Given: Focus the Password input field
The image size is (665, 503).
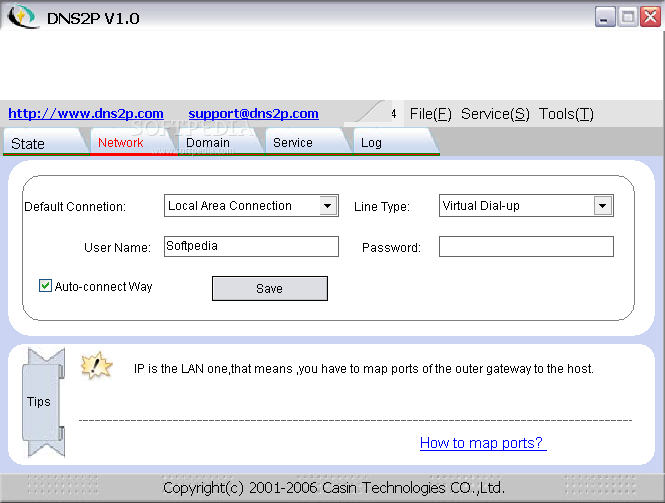Looking at the screenshot, I should pyautogui.click(x=526, y=246).
